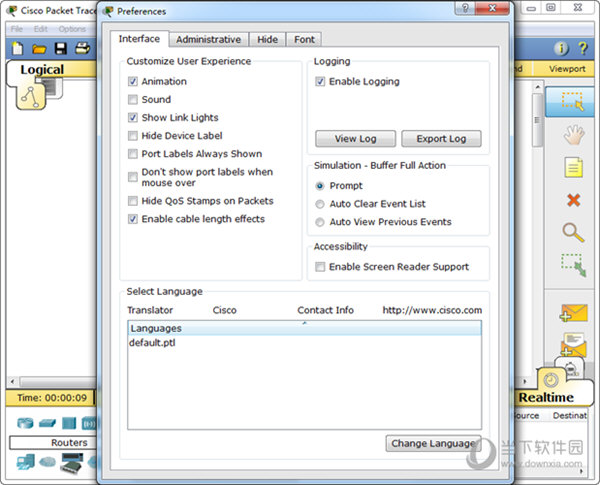This screenshot has height=485, width=600.
Task: Select Auto Clear Event List option
Action: click(320, 204)
